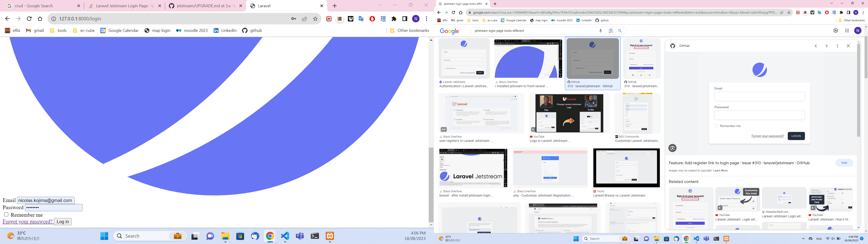Image resolution: width=868 pixels, height=244 pixels.
Task: Open the three-dot options menu in the image preview
Action: pos(837,46)
